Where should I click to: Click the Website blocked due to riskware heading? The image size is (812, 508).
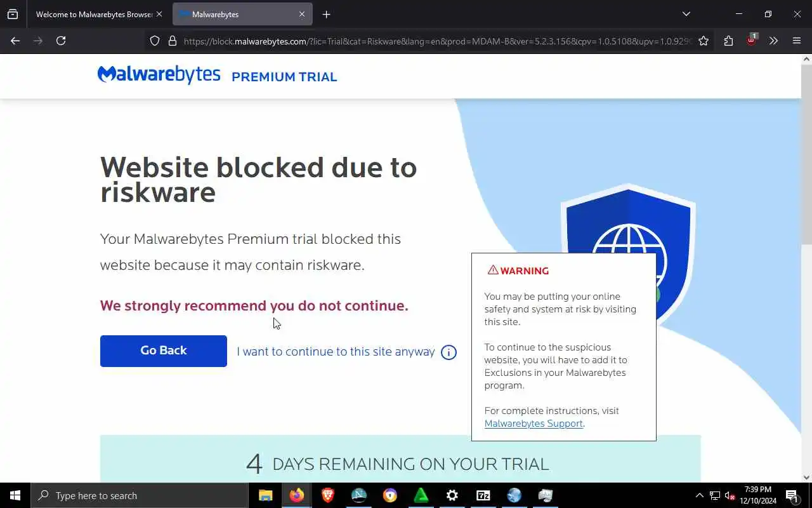coord(259,179)
